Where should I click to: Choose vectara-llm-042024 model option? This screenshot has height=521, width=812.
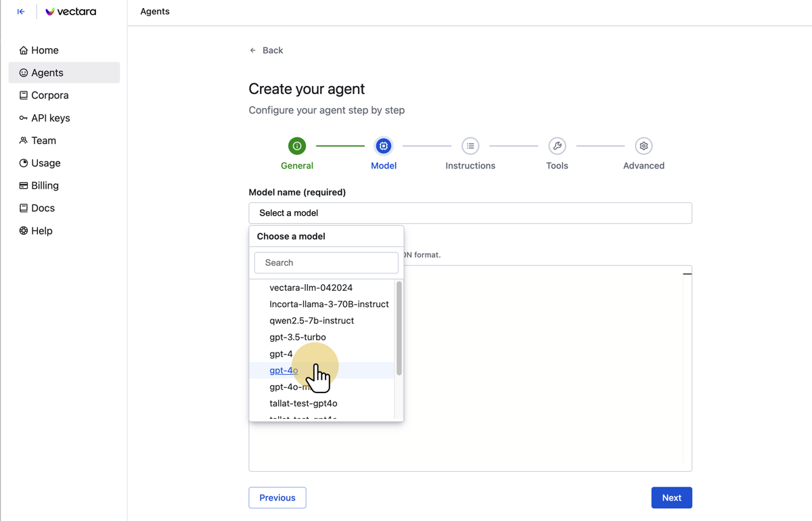point(311,288)
